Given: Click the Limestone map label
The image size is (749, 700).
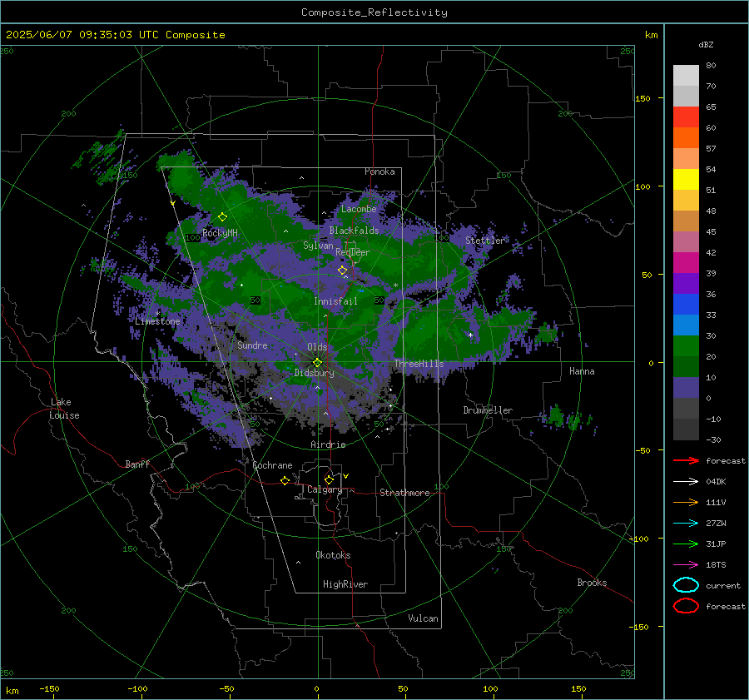Looking at the screenshot, I should tap(157, 321).
